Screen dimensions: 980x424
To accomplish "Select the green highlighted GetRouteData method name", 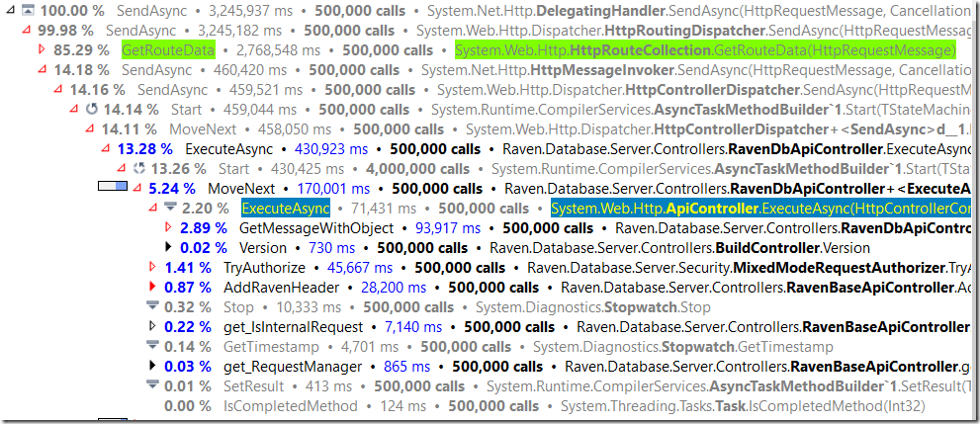I will (168, 50).
